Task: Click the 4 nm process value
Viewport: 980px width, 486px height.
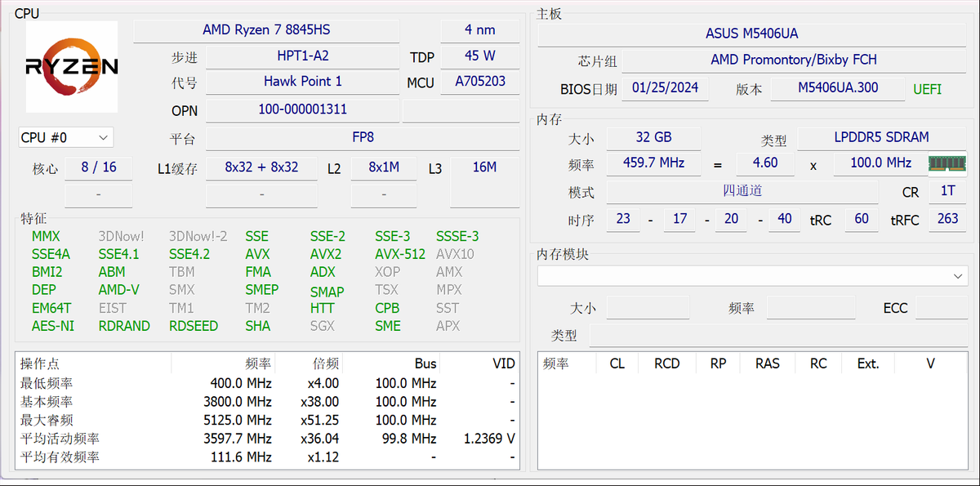Action: click(x=480, y=30)
